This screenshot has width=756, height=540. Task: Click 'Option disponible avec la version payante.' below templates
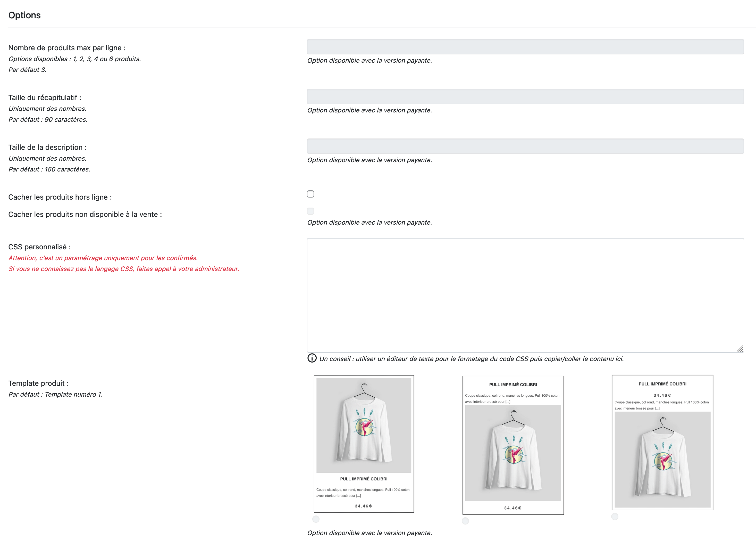click(369, 533)
